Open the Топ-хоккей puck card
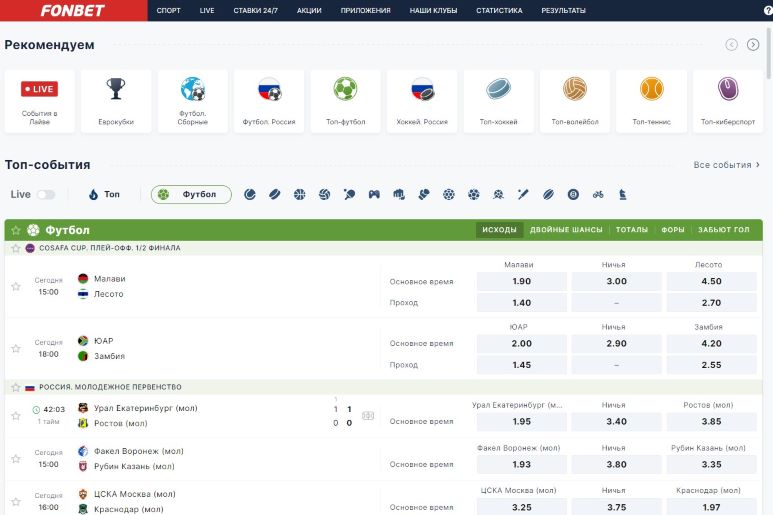Screen dimensions: 773x515 click(498, 102)
